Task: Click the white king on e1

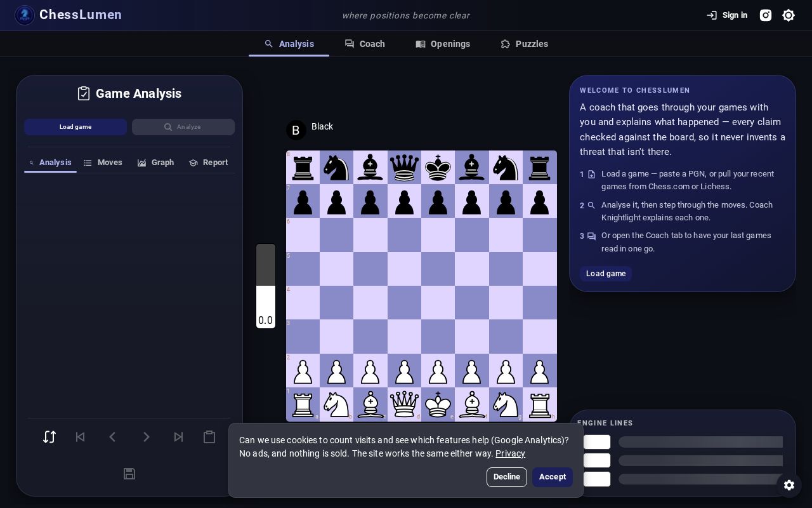Action: [x=438, y=404]
